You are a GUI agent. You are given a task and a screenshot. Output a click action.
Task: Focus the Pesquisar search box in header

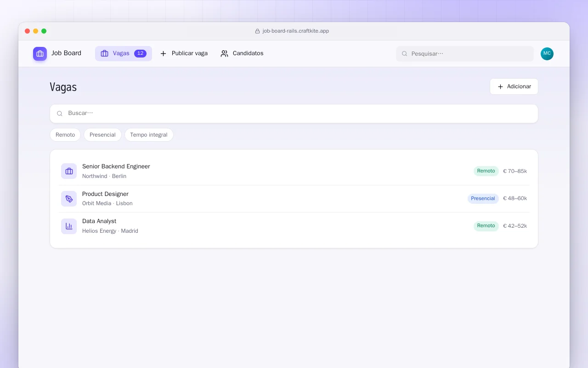465,54
